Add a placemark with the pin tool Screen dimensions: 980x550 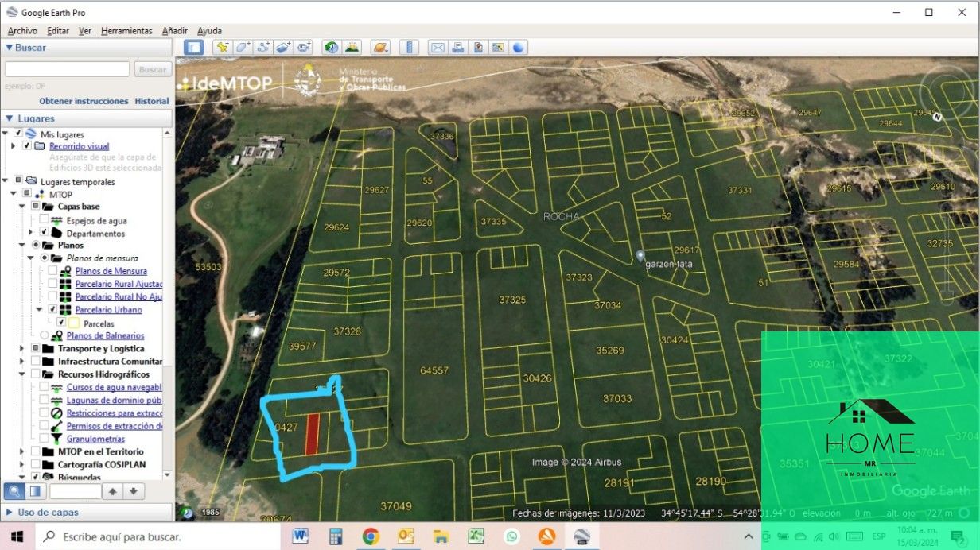coord(223,47)
